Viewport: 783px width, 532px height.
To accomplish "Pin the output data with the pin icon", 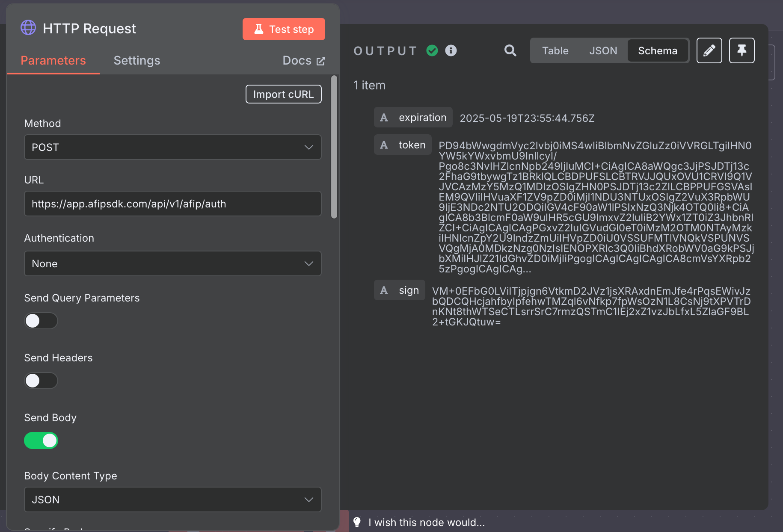I will pyautogui.click(x=741, y=50).
